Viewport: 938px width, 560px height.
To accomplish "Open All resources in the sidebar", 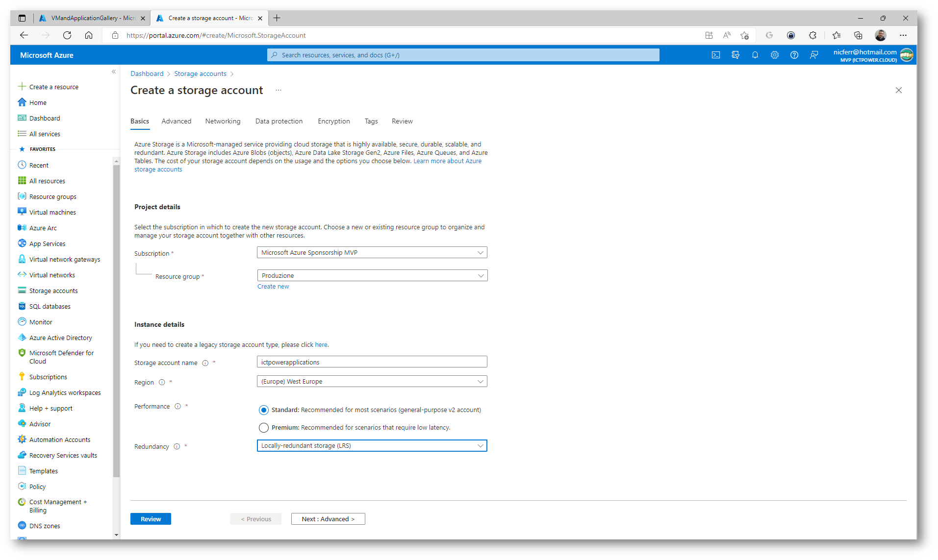I will tap(47, 181).
